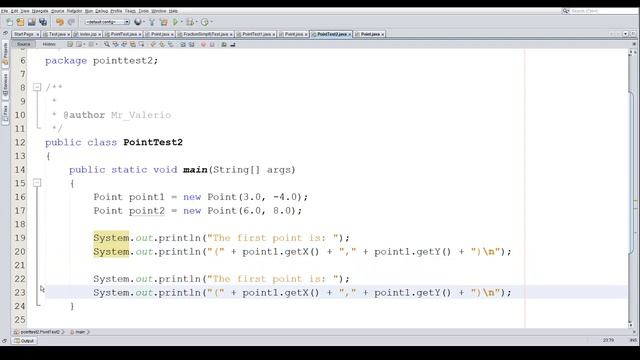
Task: Collapse the main method fold at line 15
Action: click(x=37, y=182)
